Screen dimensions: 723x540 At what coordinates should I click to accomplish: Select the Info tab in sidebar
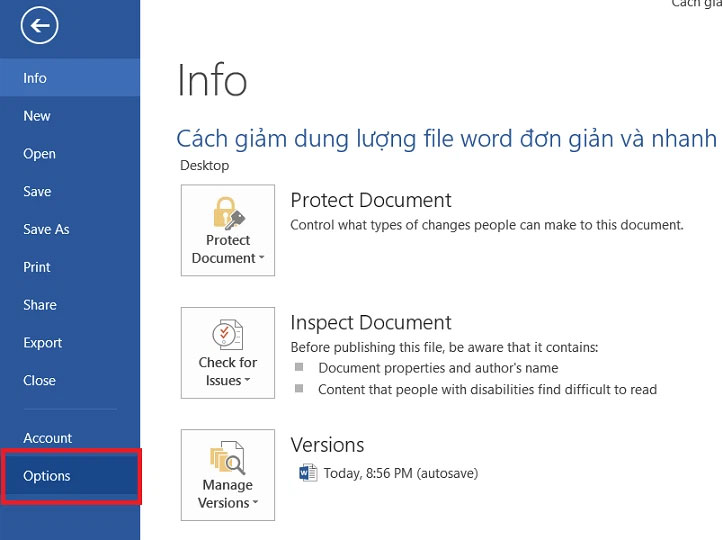click(35, 78)
